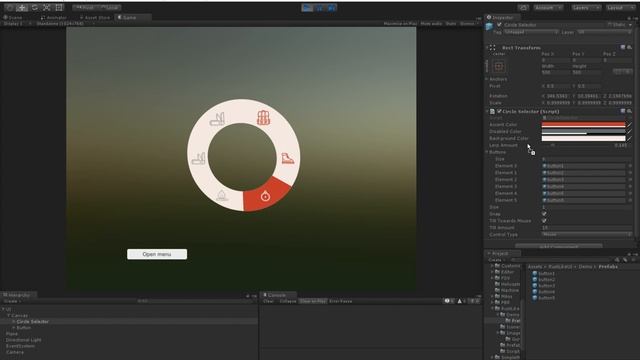The width and height of the screenshot is (640, 360).
Task: Open the Account dropdown
Action: click(548, 7)
